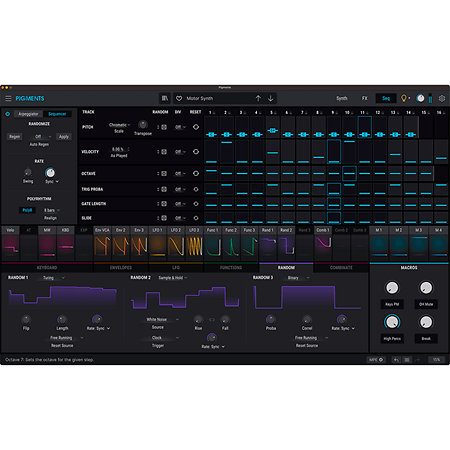Screen dimensions: 450x450
Task: Toggle step 10 octave cell
Action: [349, 173]
